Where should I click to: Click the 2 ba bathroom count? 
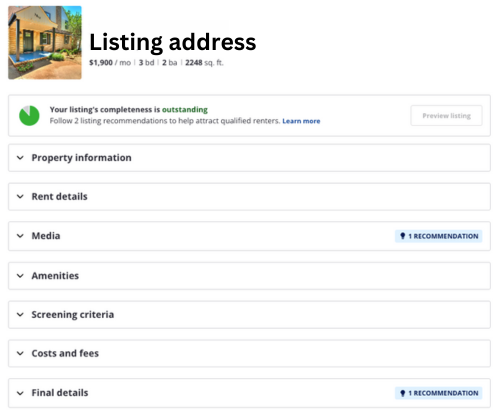170,63
